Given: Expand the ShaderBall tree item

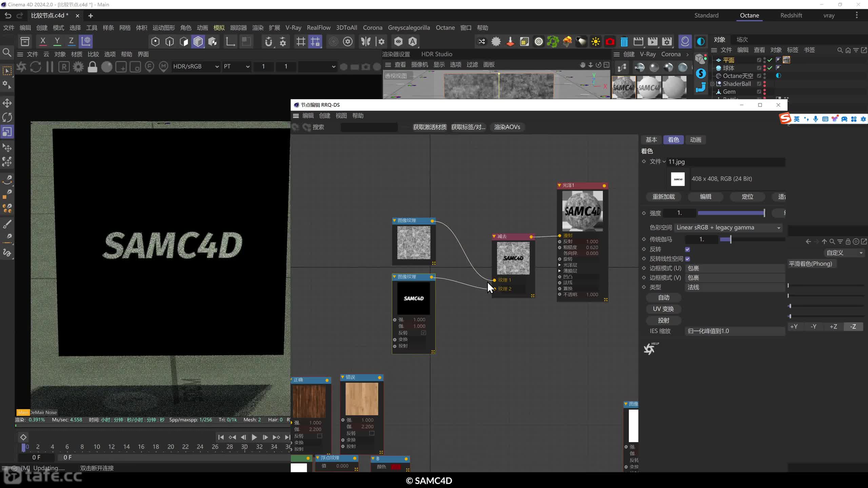Looking at the screenshot, I should [712, 84].
